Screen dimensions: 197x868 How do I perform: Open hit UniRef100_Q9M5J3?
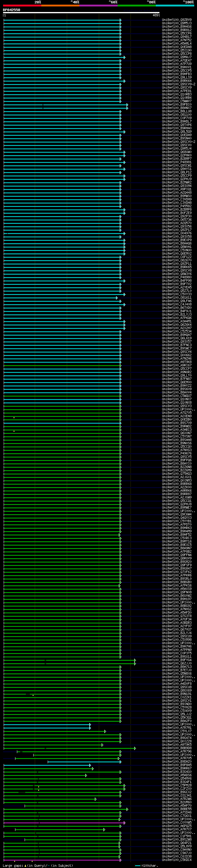point(177,23)
